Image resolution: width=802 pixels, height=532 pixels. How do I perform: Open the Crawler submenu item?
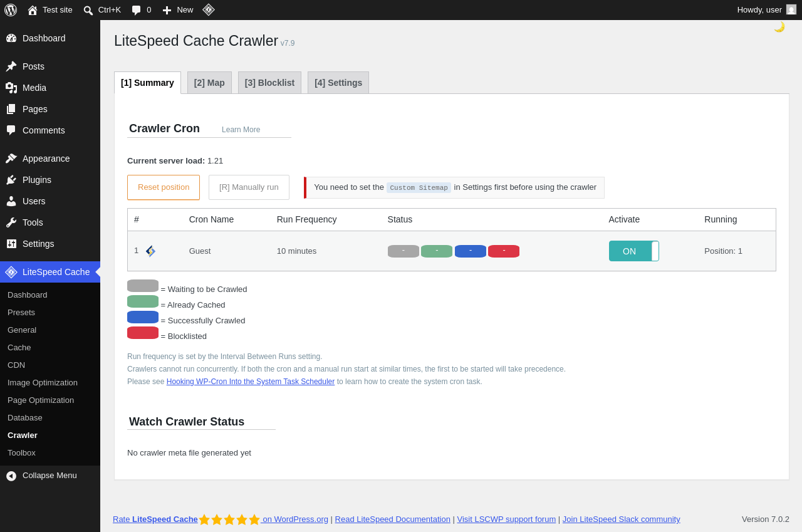point(23,436)
